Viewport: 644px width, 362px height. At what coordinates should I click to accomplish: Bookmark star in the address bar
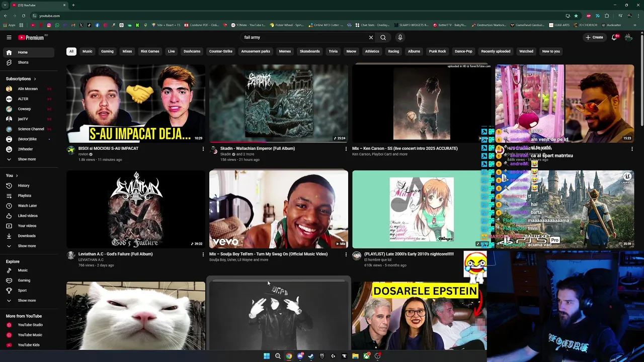pyautogui.click(x=576, y=16)
